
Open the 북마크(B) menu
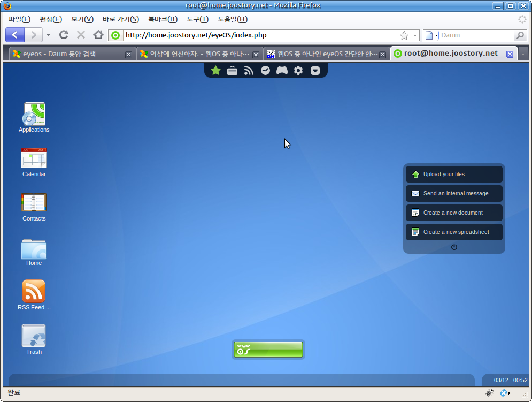pos(163,19)
